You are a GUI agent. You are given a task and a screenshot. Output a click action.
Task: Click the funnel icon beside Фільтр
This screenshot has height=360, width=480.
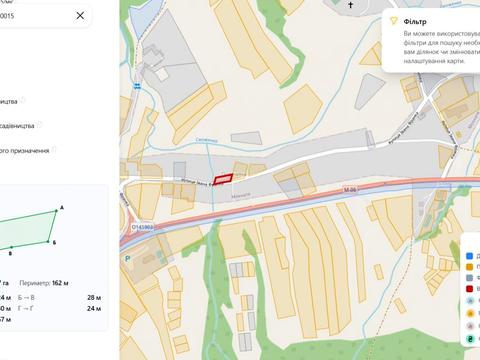pos(394,21)
